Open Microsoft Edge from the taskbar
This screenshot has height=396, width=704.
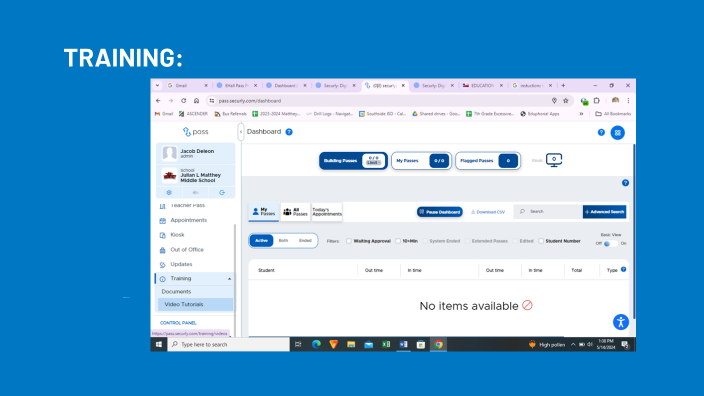point(316,344)
